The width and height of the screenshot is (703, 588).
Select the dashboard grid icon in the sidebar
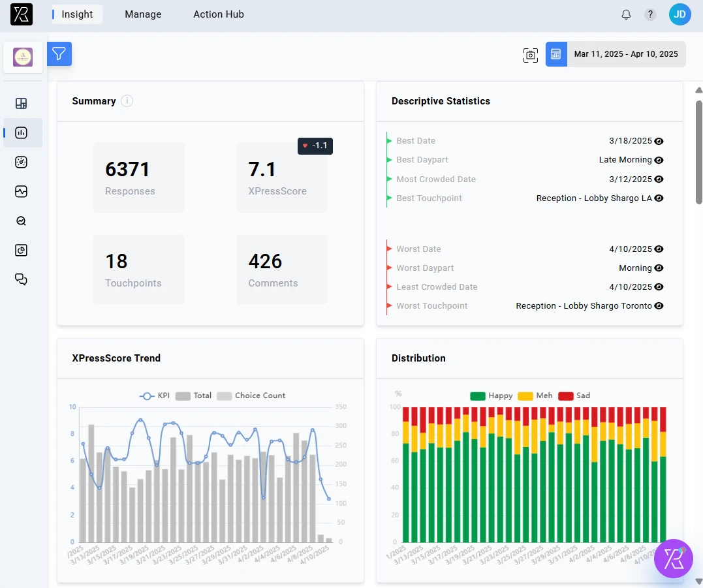click(22, 103)
